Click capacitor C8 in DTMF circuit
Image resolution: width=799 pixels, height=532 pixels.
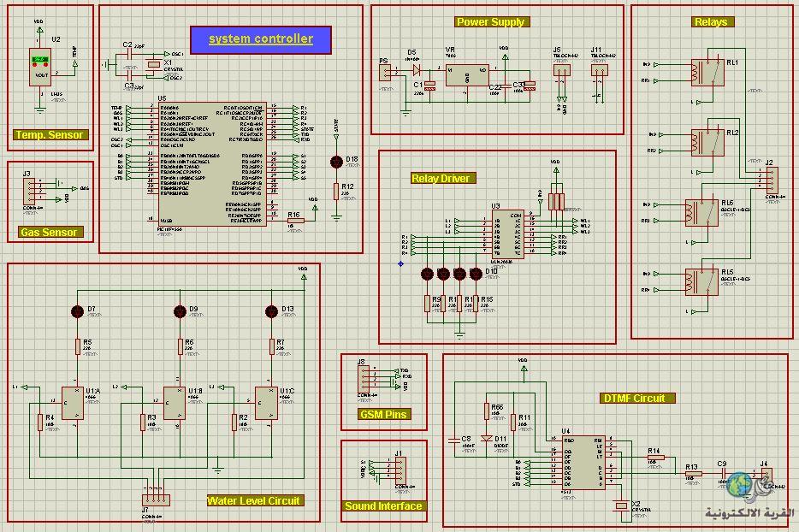tap(454, 440)
